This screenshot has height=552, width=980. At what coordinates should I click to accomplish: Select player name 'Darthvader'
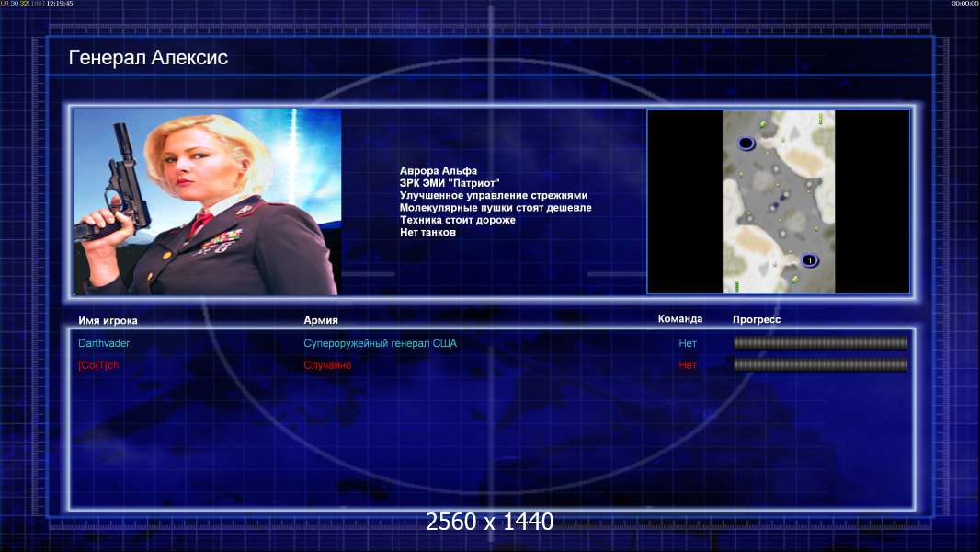104,343
